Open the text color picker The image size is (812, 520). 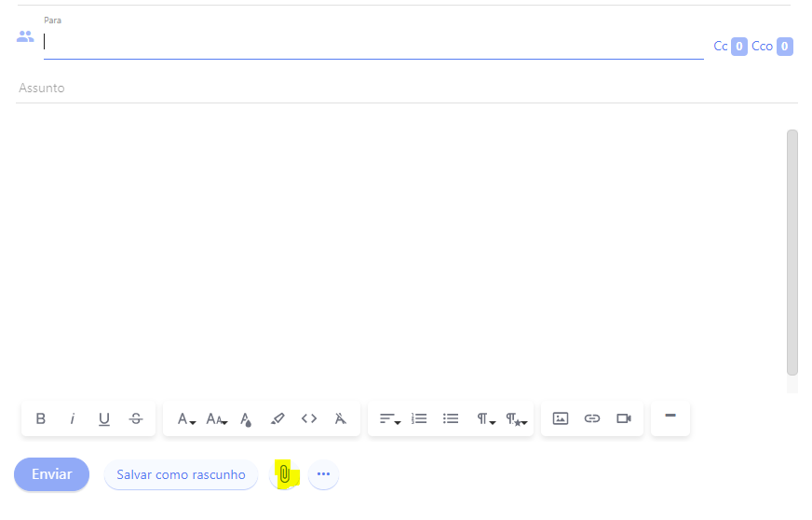[246, 419]
